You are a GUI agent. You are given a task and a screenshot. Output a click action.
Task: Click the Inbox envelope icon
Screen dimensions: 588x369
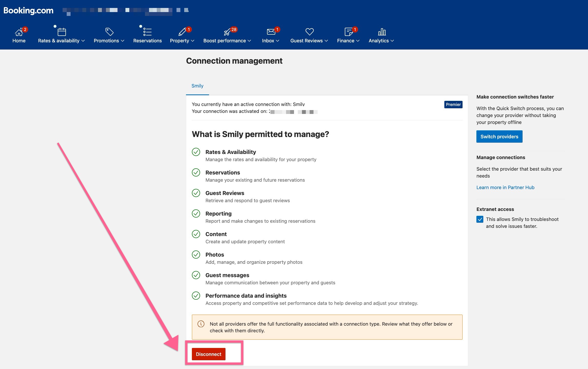coord(271,32)
